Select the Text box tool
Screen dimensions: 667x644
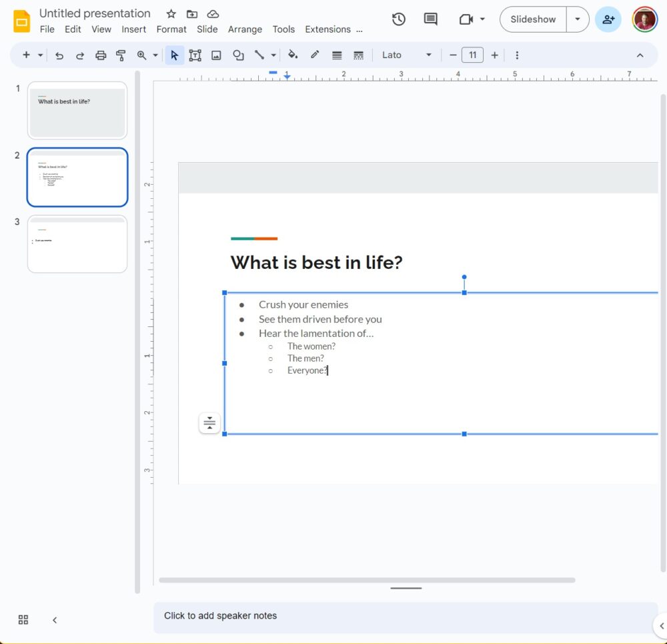[195, 55]
